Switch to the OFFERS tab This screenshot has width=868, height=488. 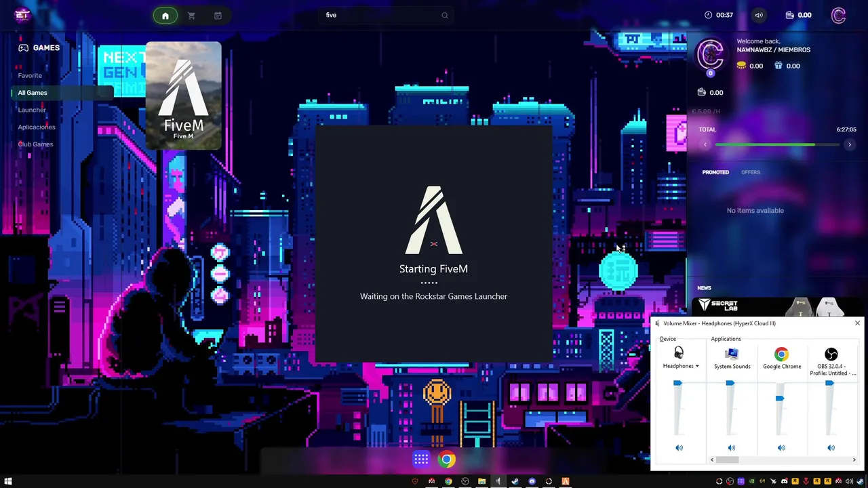pyautogui.click(x=751, y=172)
